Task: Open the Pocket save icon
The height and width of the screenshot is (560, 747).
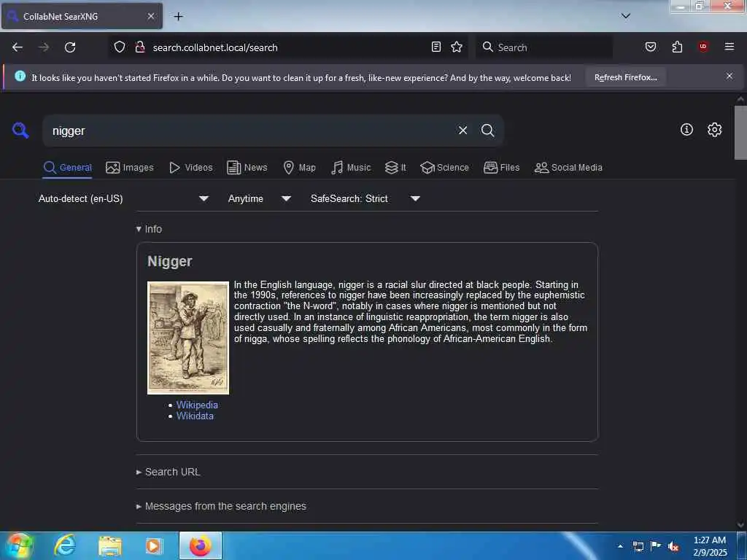Action: [x=650, y=47]
